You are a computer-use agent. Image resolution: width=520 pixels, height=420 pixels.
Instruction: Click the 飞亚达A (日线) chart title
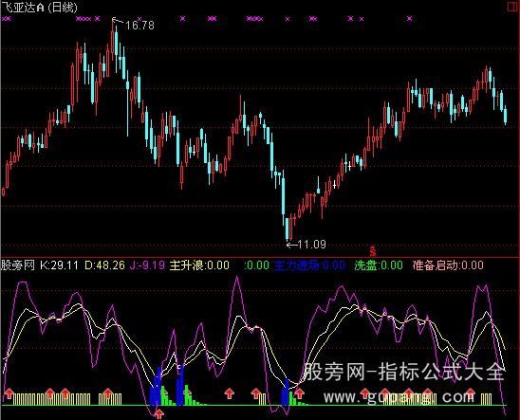click(x=39, y=8)
